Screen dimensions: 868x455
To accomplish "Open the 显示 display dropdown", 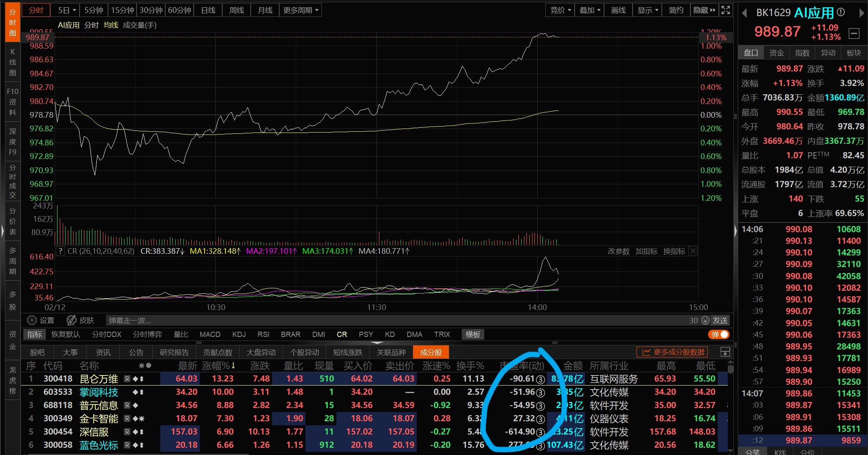I will pos(648,10).
